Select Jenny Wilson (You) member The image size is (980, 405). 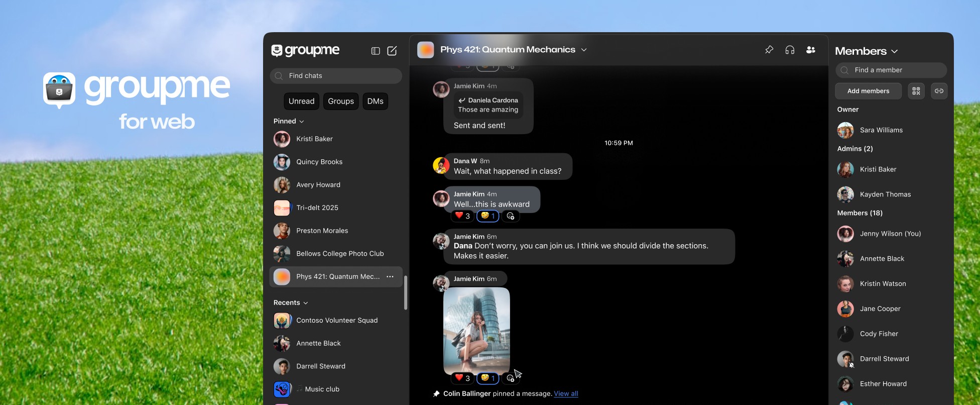(x=891, y=234)
